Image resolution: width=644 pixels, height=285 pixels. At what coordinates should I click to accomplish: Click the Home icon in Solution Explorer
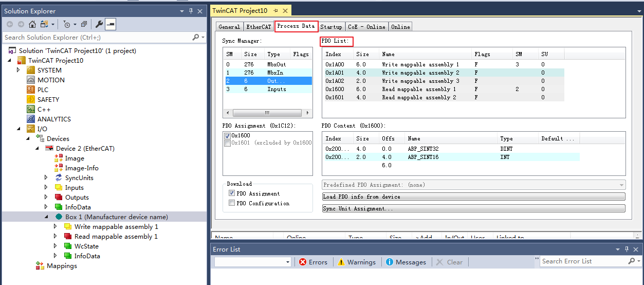(32, 24)
